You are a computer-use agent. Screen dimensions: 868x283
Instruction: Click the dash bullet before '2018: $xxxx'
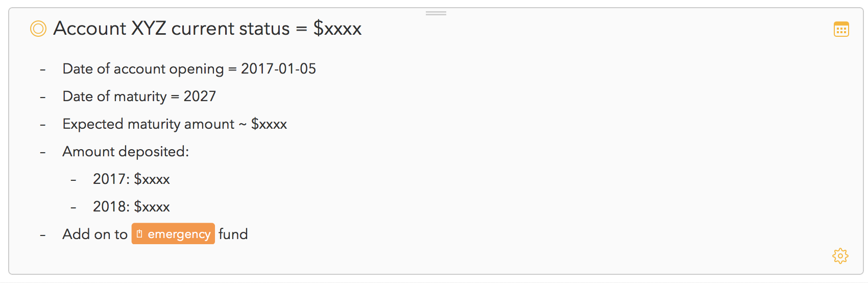74,207
